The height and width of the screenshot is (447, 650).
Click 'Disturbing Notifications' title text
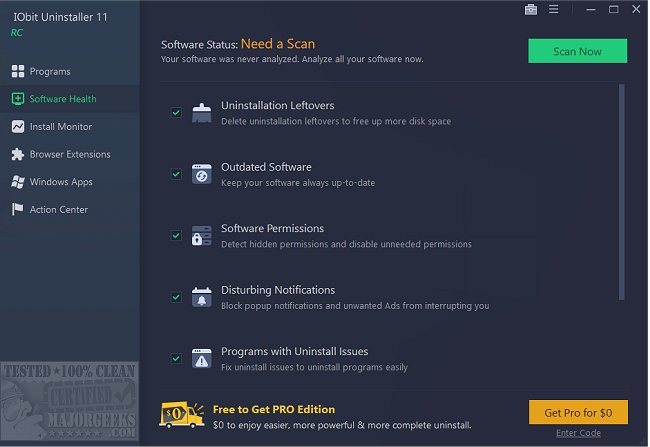279,290
